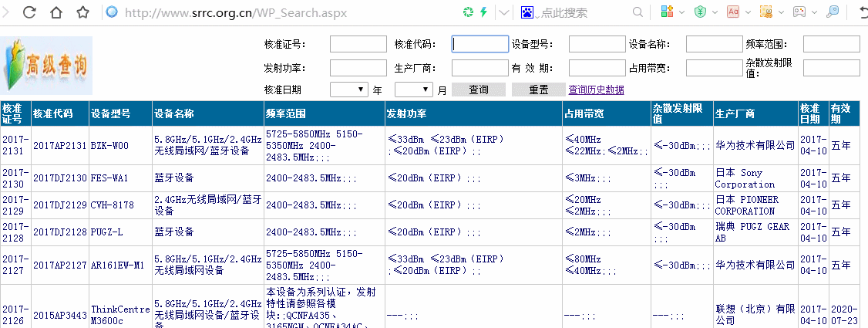Focus the 发射功率 input field

[358, 68]
